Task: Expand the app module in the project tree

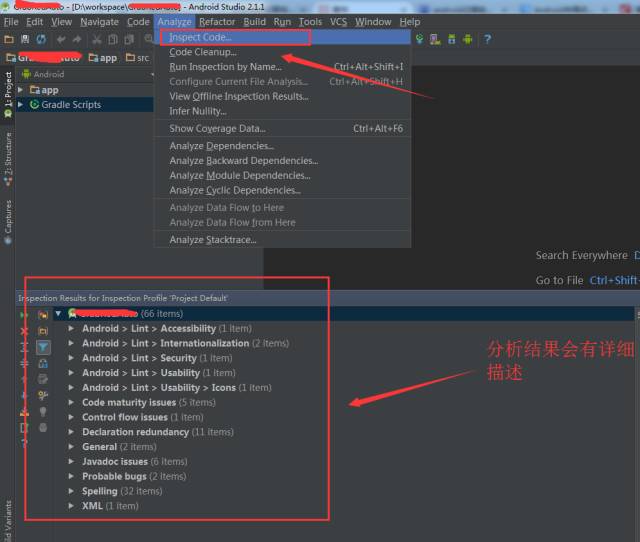Action: (x=20, y=89)
